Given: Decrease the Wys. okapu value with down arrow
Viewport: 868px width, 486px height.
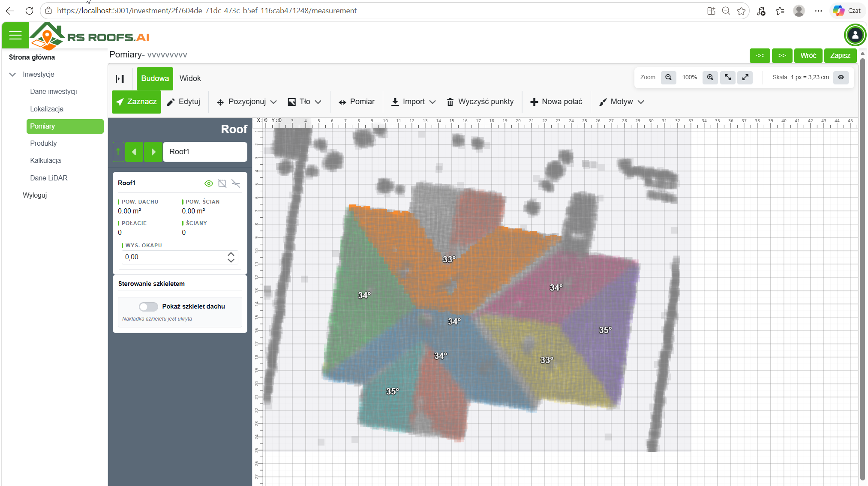Looking at the screenshot, I should tap(231, 261).
